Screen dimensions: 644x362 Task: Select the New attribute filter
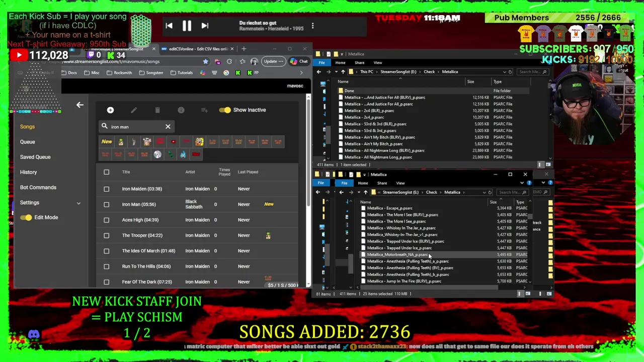(x=107, y=142)
